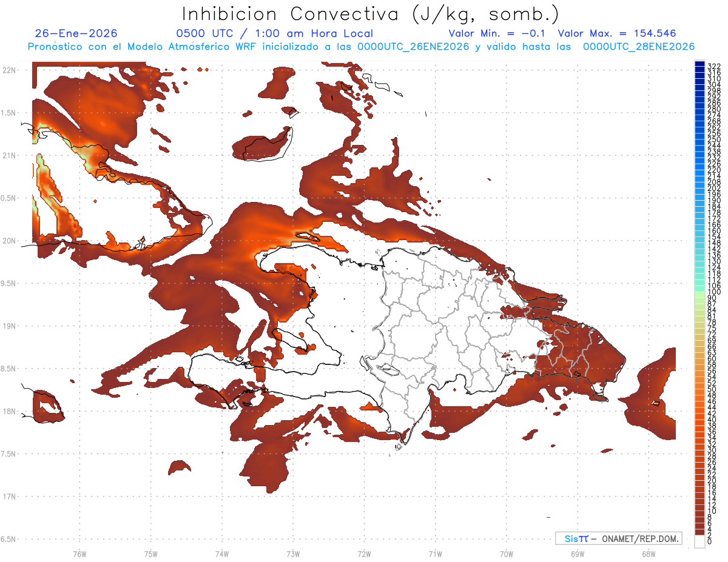728x562 pixels.
Task: Click the title "Inhibicion Convectiva (J/kg, somb.)"
Action: 371,14
